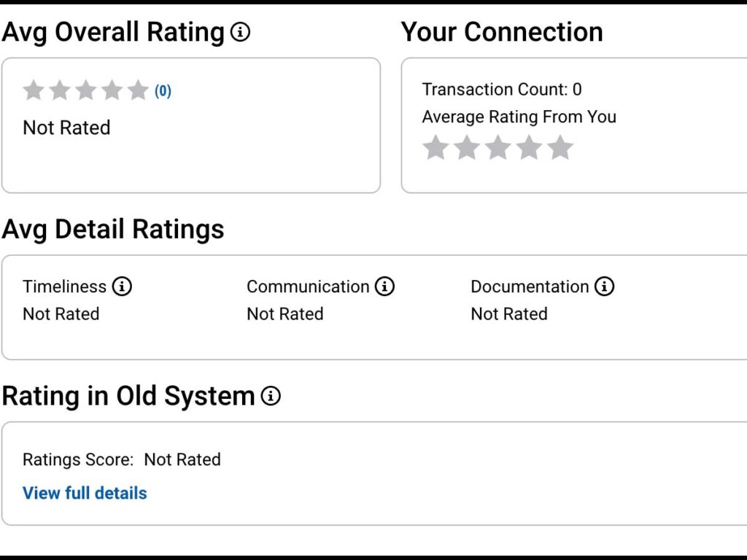Set fourth star under Average Rating From You
Screen dimensions: 747x560
(x=529, y=147)
